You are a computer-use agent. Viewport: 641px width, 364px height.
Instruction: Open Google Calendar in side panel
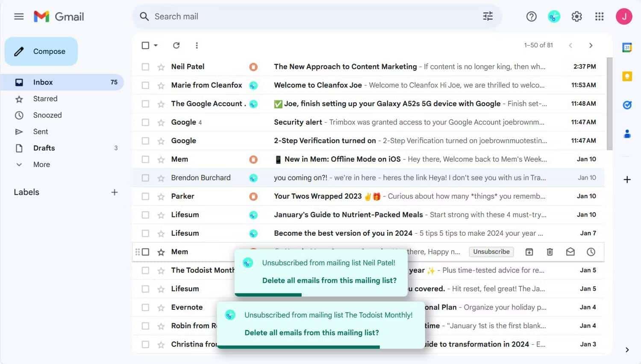[627, 47]
